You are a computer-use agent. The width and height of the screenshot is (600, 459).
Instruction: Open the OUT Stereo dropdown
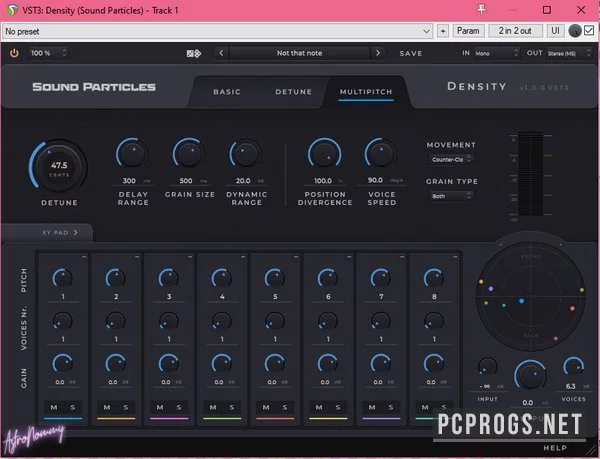569,53
